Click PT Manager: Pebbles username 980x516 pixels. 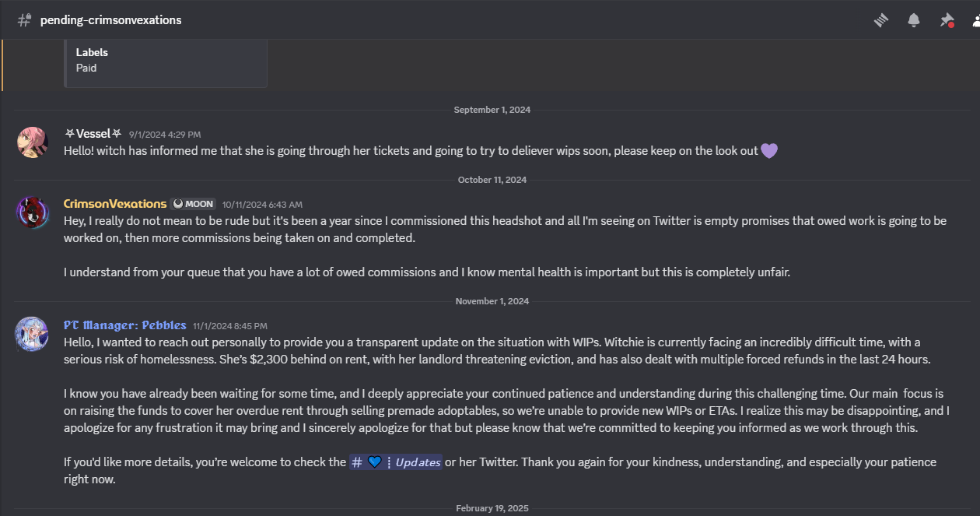tap(124, 325)
